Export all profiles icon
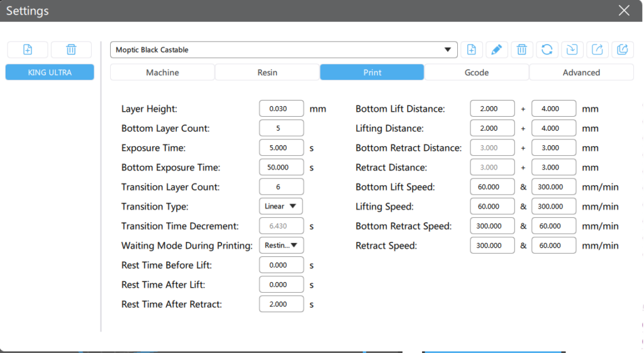This screenshot has width=644, height=353. pyautogui.click(x=622, y=50)
